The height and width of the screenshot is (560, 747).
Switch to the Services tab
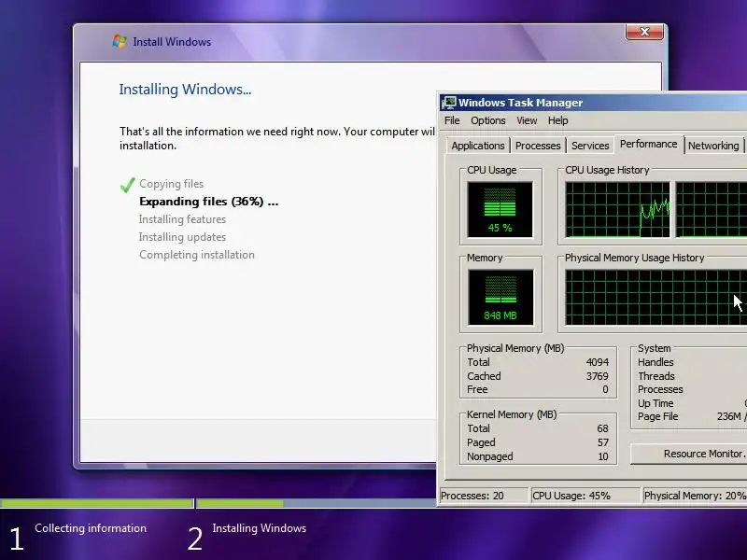pos(590,146)
